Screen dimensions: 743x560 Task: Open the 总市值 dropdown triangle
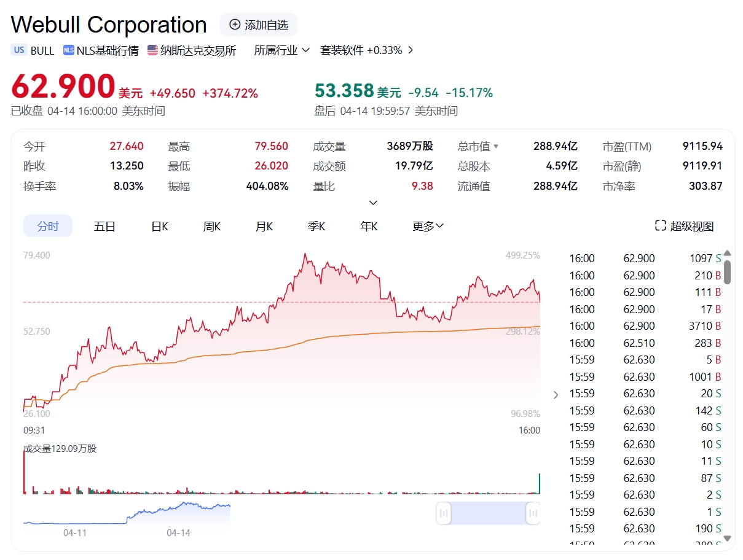(496, 147)
